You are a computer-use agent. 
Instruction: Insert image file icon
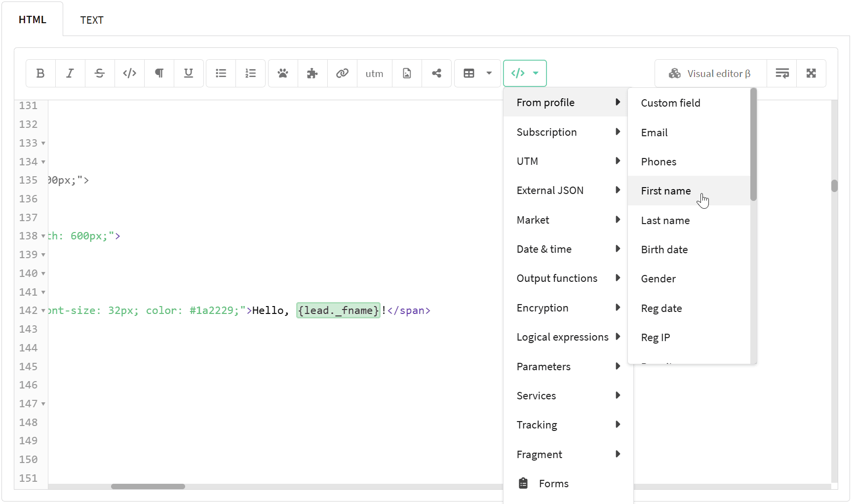tap(407, 74)
